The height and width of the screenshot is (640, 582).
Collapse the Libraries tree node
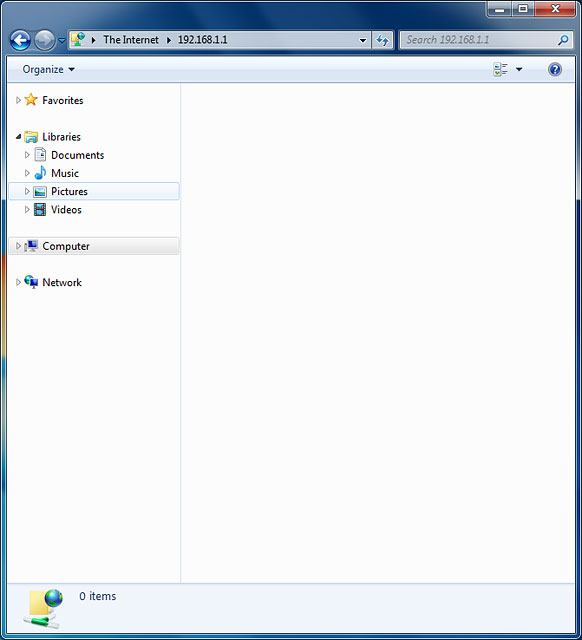18,137
